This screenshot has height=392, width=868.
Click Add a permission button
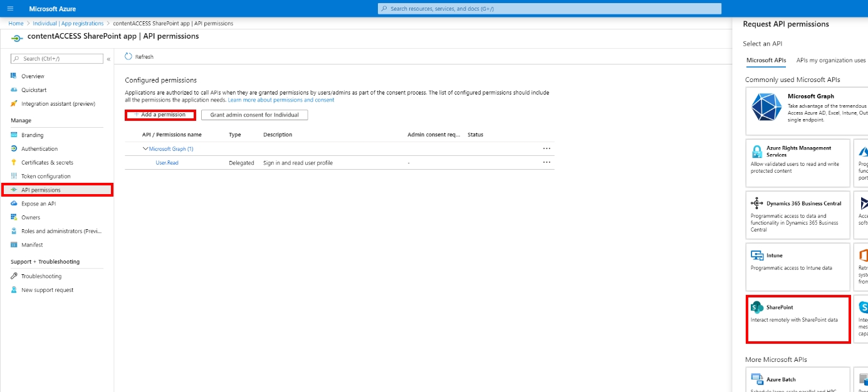[x=160, y=115]
